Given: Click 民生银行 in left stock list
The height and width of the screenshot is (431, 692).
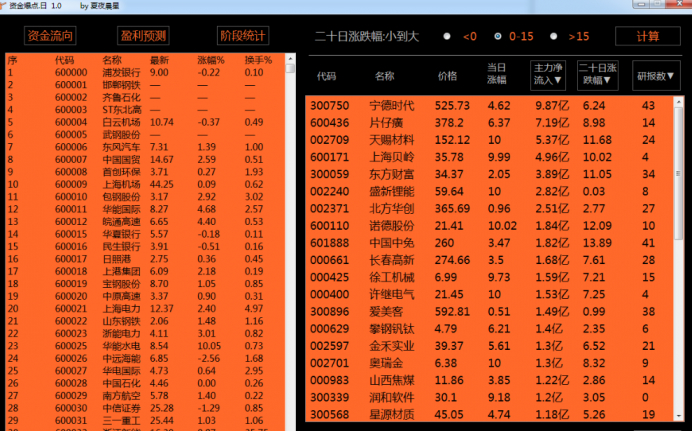Looking at the screenshot, I should click(x=121, y=246).
